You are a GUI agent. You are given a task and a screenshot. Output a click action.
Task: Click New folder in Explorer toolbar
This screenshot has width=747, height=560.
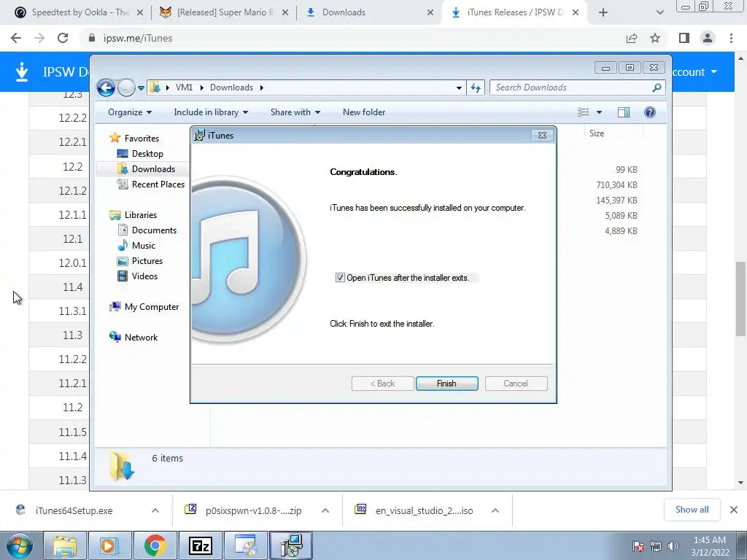click(x=364, y=112)
